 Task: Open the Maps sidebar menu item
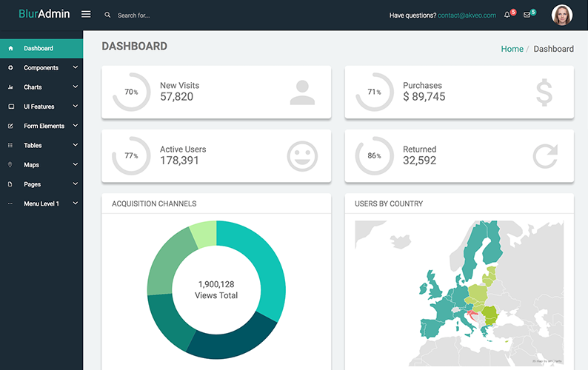point(31,165)
